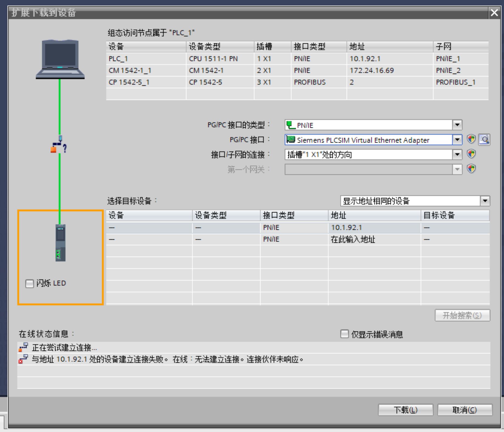Click the magnifier icon next to PG/PC 接口
The height and width of the screenshot is (432, 504).
click(x=484, y=140)
